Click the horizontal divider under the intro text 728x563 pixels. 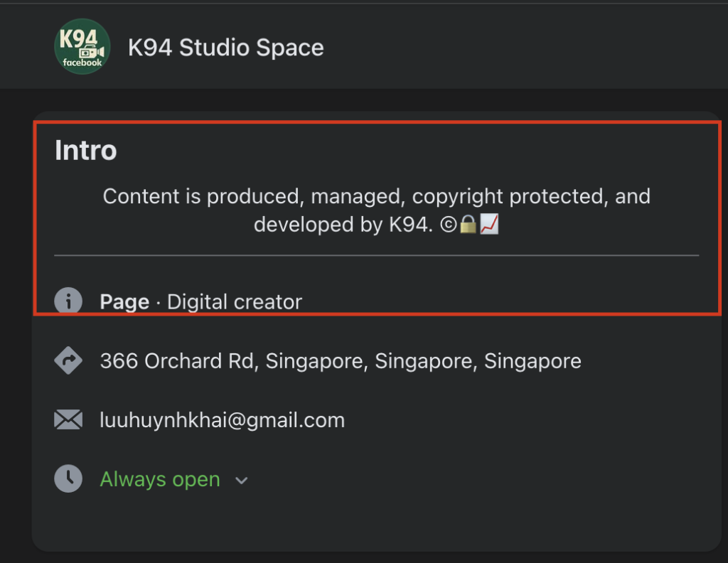click(376, 254)
